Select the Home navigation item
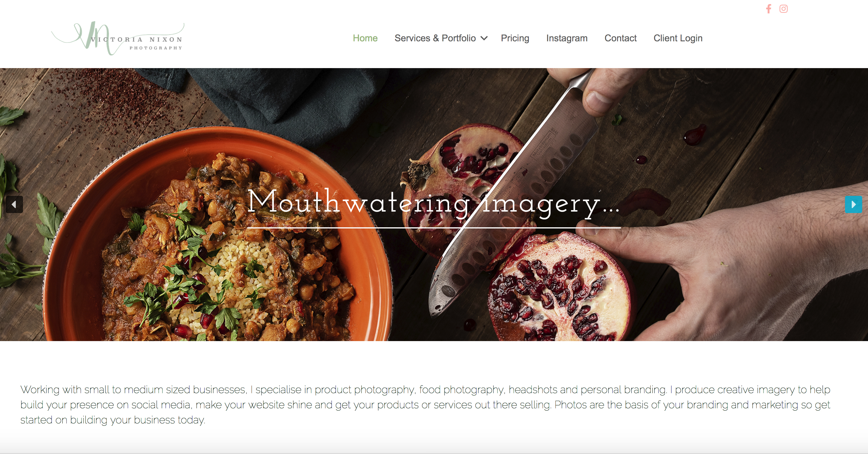 [x=365, y=38]
